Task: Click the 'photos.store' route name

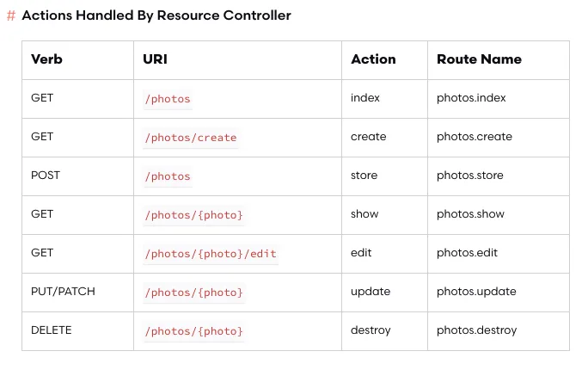Action: click(470, 176)
